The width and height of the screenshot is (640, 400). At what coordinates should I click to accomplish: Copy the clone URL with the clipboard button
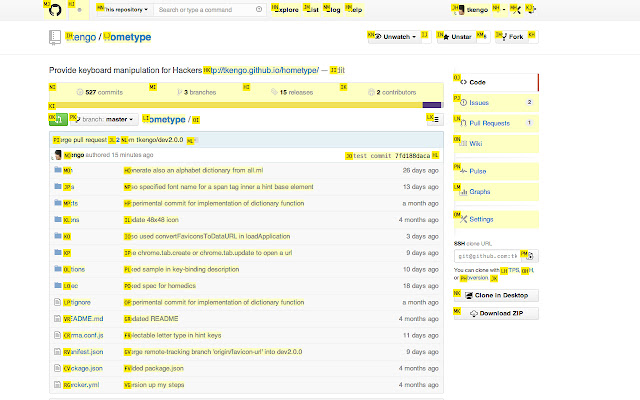(x=530, y=256)
